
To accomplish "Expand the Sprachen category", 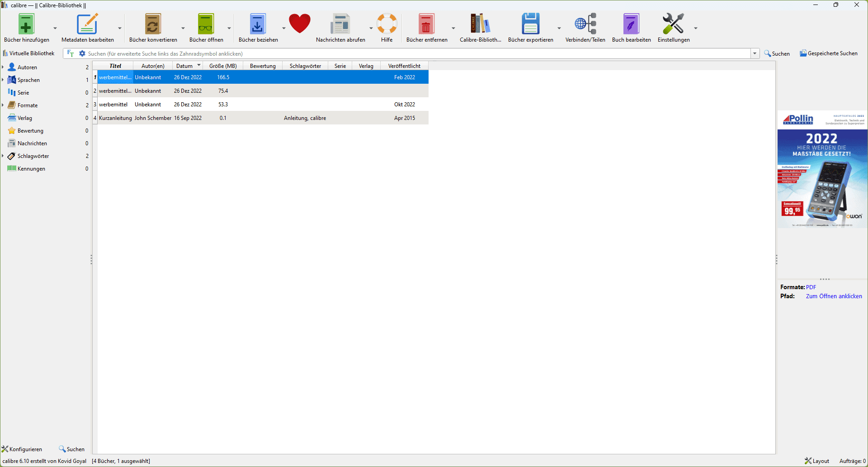I will [3, 80].
